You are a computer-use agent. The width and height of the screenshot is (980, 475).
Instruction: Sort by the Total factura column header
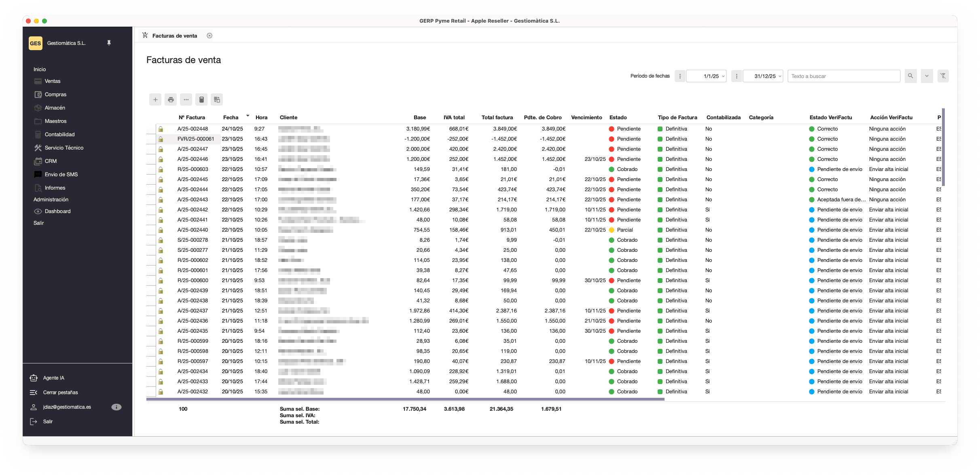pyautogui.click(x=497, y=118)
